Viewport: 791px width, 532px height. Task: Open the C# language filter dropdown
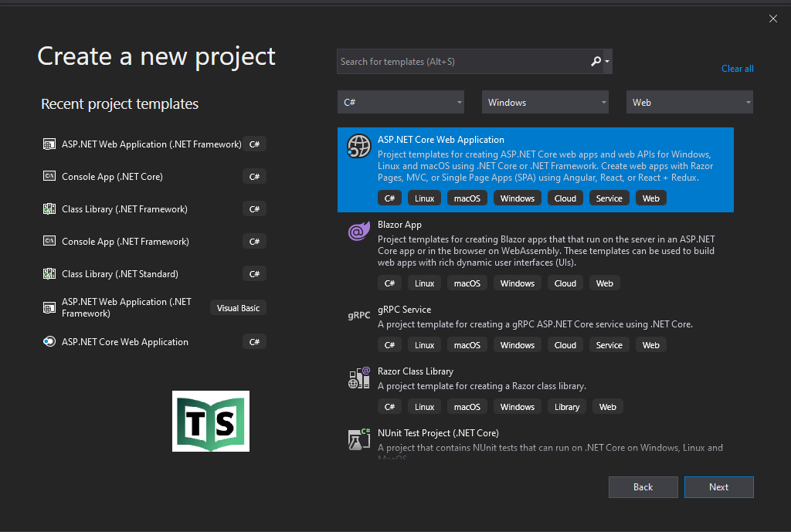(400, 103)
